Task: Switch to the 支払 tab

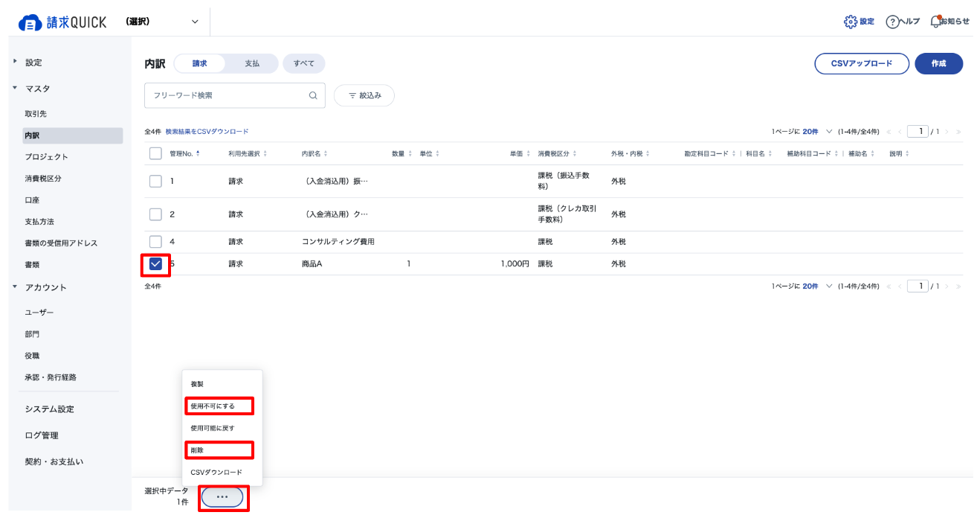Action: 252,63
